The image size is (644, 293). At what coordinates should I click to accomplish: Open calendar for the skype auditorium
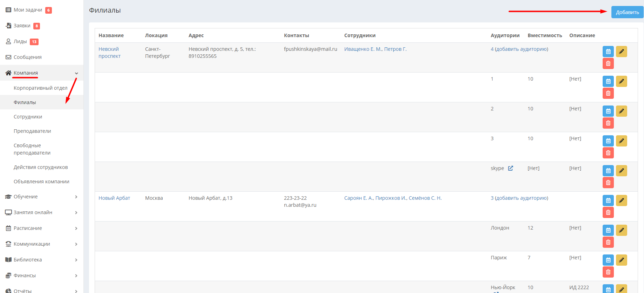pos(608,171)
